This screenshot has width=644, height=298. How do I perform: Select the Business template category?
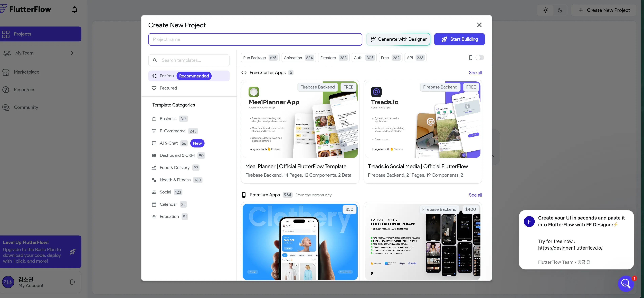tap(169, 119)
